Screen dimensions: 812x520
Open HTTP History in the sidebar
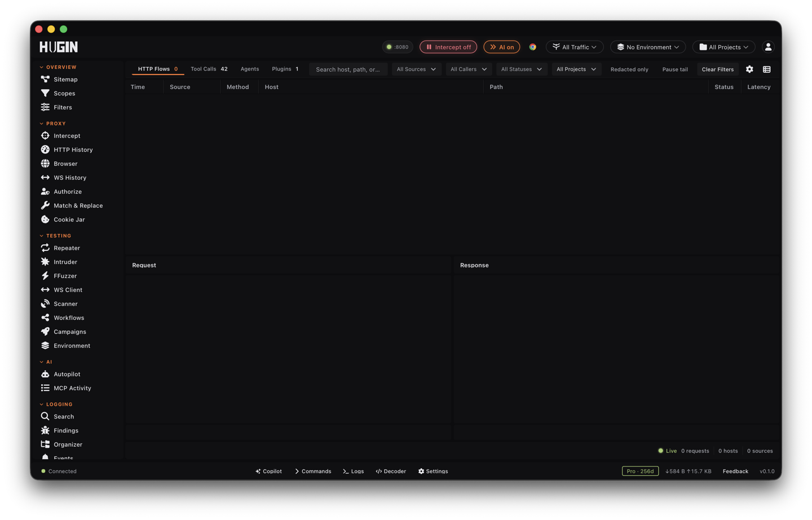(67, 149)
